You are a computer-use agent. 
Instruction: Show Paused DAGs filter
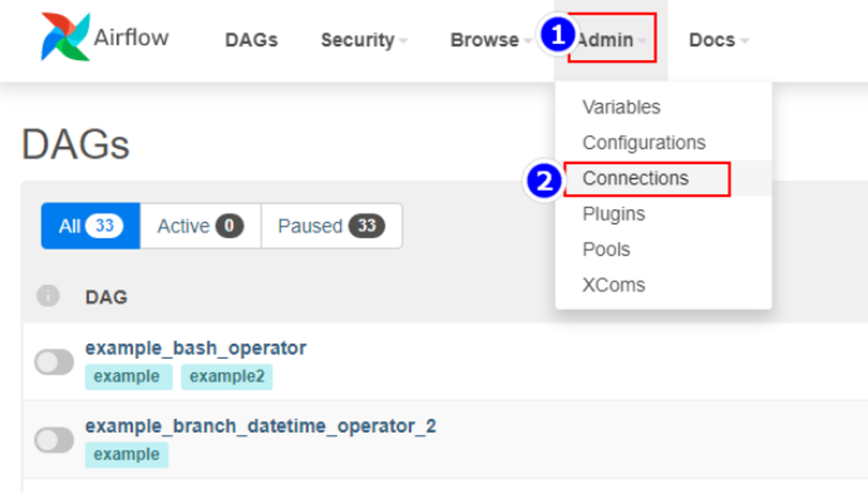[332, 226]
